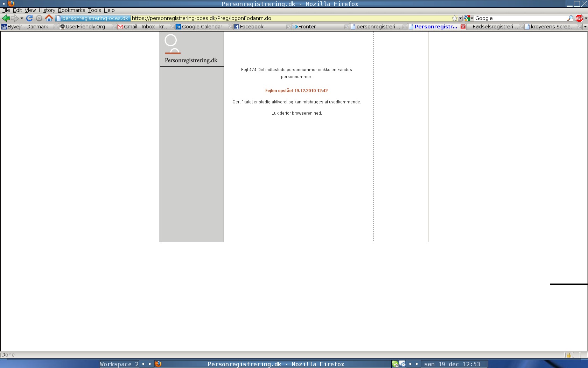The image size is (588, 368).
Task: Go to the Home page icon
Action: click(x=49, y=18)
